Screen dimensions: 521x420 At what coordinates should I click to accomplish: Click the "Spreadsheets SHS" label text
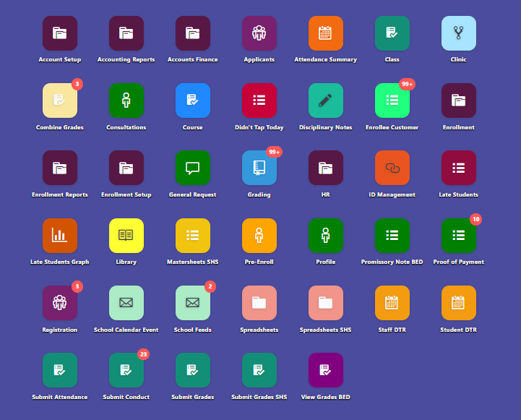(326, 330)
